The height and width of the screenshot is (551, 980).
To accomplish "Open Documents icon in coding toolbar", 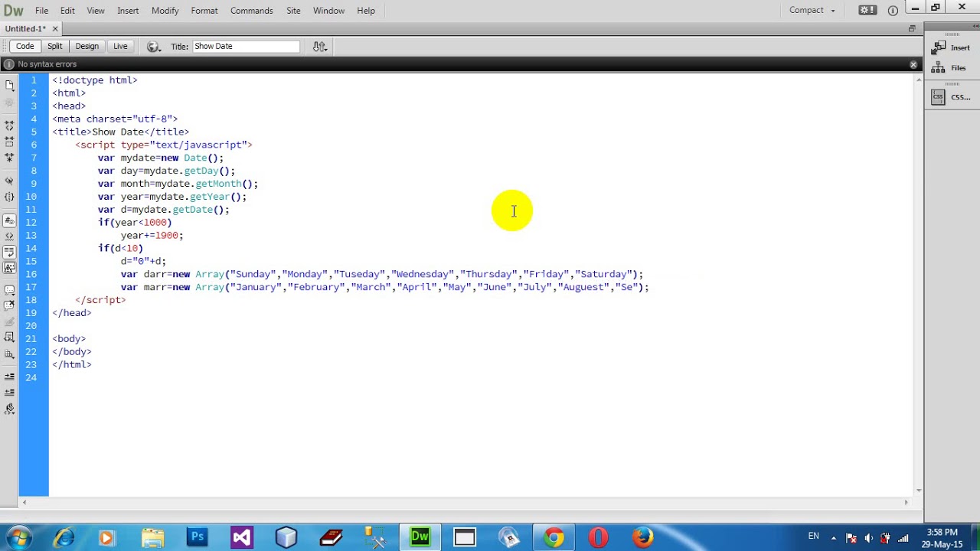I will (x=9, y=85).
